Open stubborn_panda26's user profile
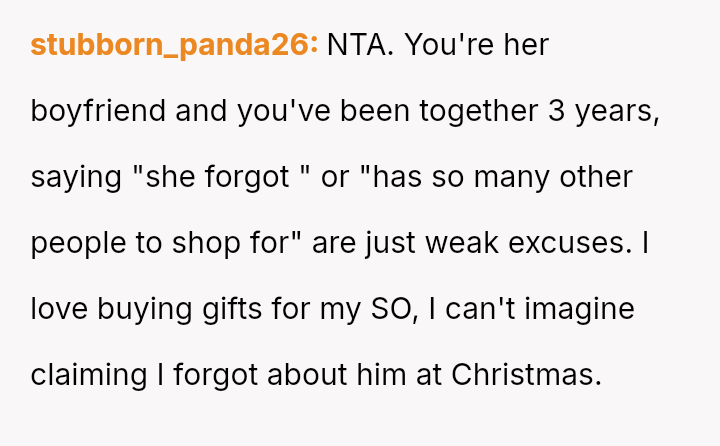The image size is (720, 446). click(x=174, y=45)
